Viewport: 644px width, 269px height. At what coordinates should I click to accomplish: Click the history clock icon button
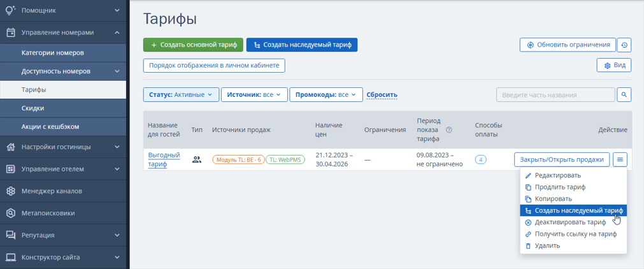tap(624, 45)
